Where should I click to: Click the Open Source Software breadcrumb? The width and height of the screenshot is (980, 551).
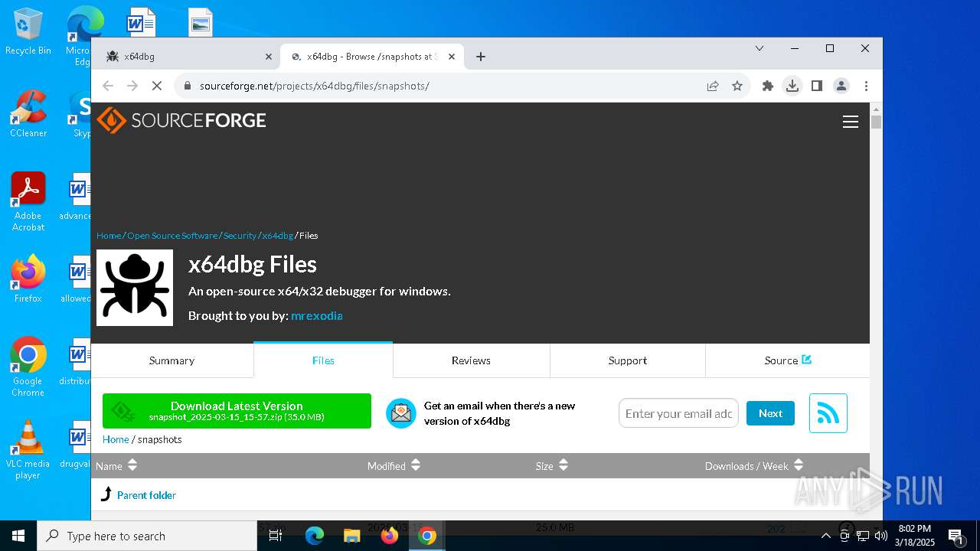point(172,236)
